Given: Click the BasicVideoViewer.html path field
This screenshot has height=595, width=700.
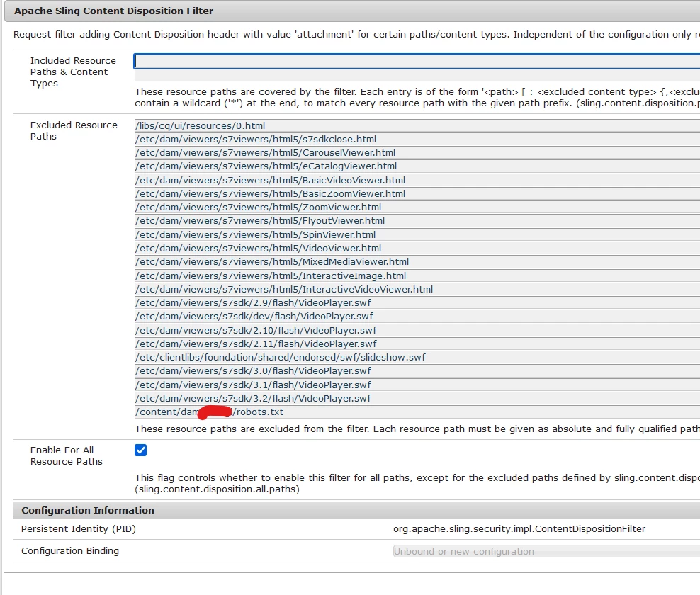Looking at the screenshot, I should (x=417, y=180).
